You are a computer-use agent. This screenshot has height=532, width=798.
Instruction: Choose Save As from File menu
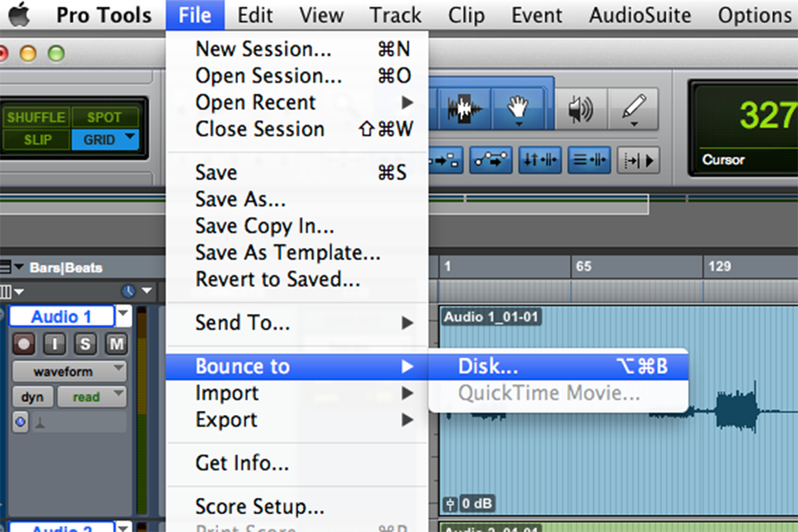(297, 199)
